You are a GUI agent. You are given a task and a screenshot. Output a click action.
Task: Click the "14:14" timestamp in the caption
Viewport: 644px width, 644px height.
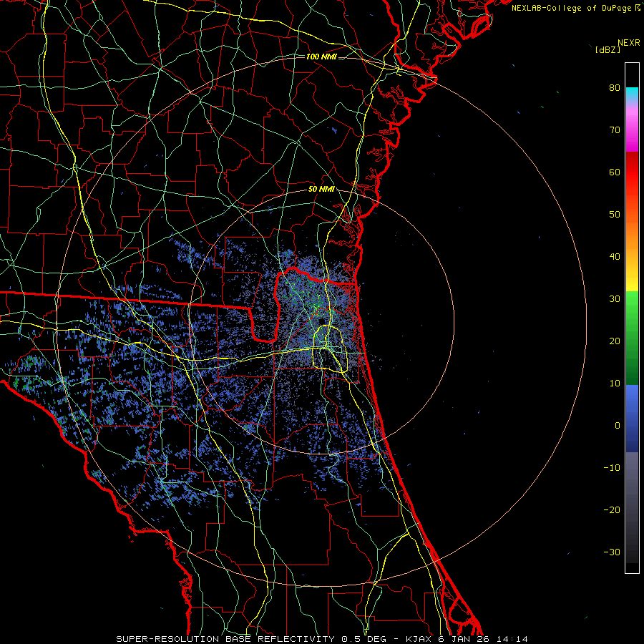512,639
